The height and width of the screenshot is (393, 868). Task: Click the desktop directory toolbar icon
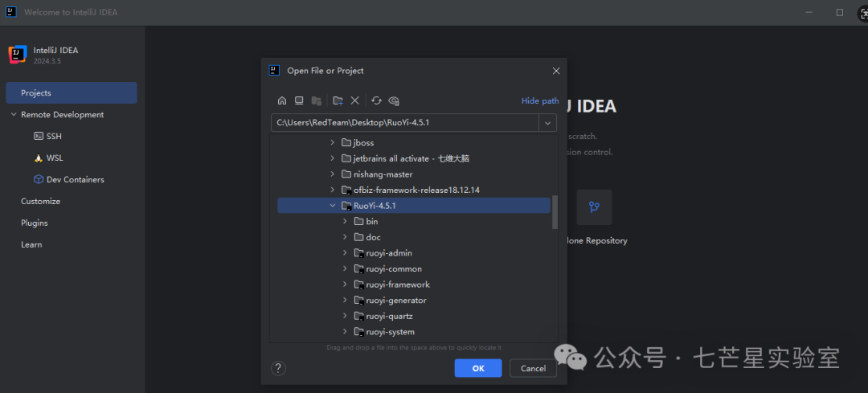299,100
